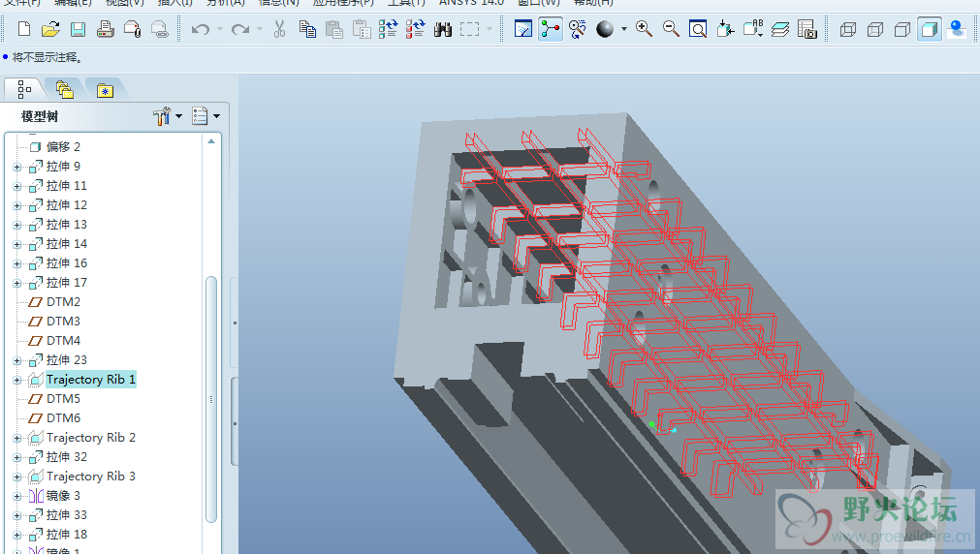Select the Trajectory Rib 3 feature

(90, 477)
